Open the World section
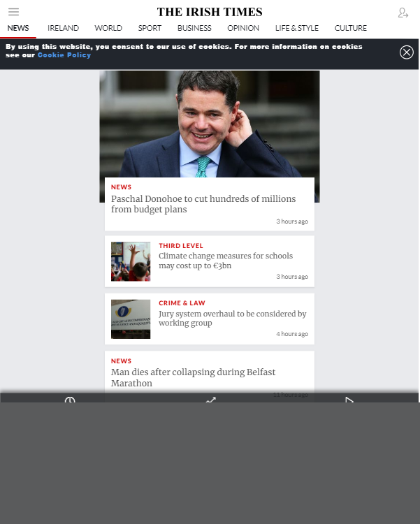The image size is (420, 524). point(108,28)
